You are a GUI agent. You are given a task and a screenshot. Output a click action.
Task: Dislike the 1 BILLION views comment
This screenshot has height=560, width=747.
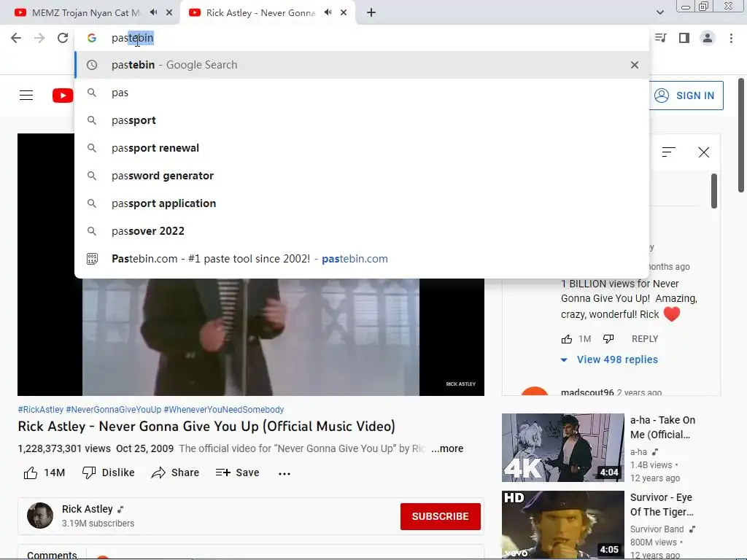[608, 339]
